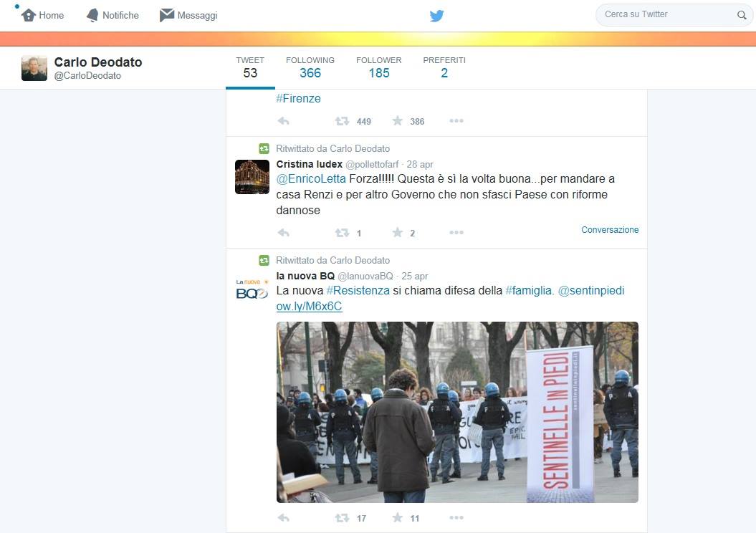Screen dimensions: 756x533
Task: Open Notifiche in the top bar
Action: [113, 15]
